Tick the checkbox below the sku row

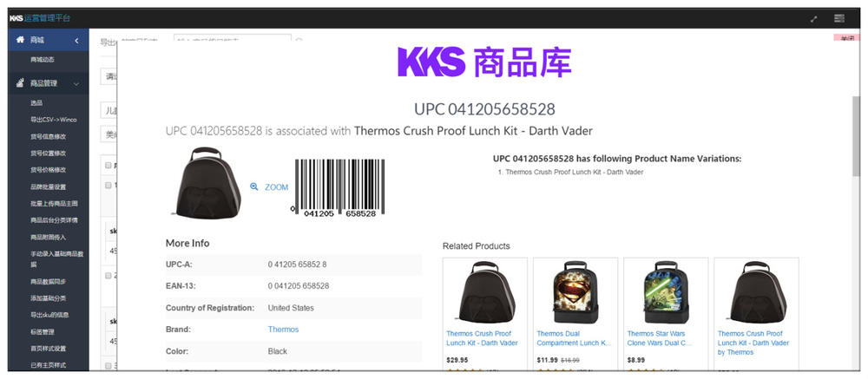coord(108,275)
